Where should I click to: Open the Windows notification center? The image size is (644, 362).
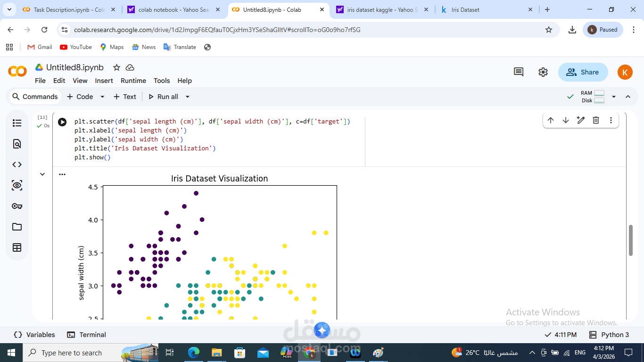(628, 353)
